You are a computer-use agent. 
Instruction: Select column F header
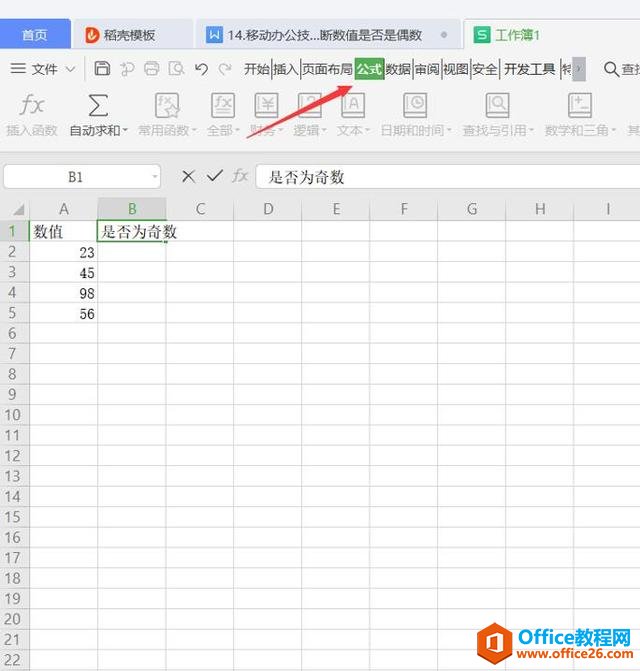[403, 209]
